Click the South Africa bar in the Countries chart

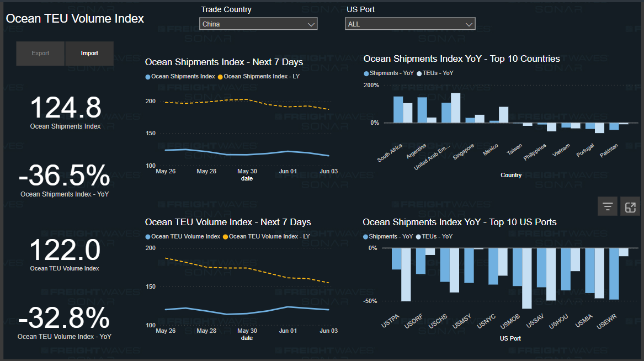point(397,108)
